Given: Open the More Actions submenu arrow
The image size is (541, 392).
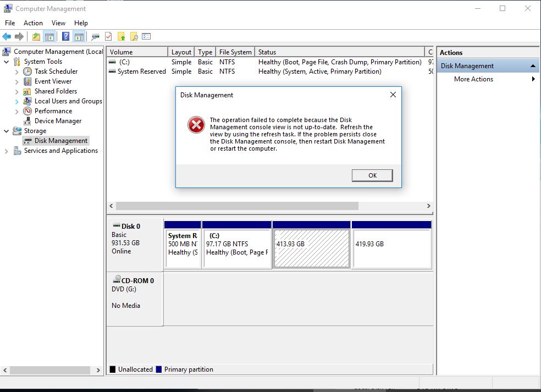Looking at the screenshot, I should pyautogui.click(x=533, y=79).
